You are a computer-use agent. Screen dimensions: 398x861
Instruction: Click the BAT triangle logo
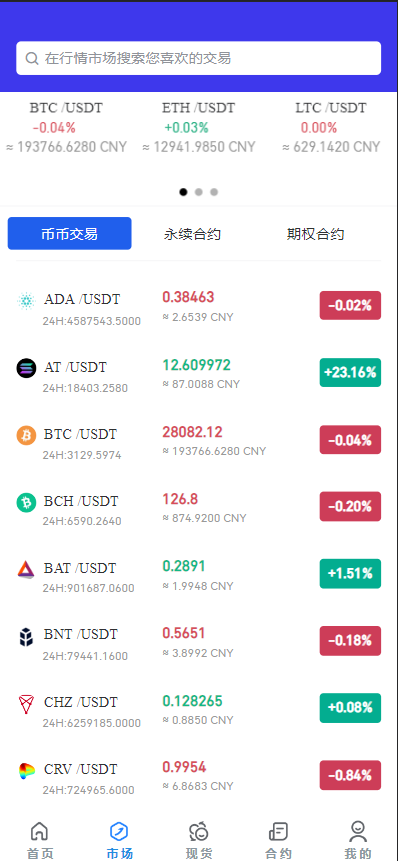26,569
